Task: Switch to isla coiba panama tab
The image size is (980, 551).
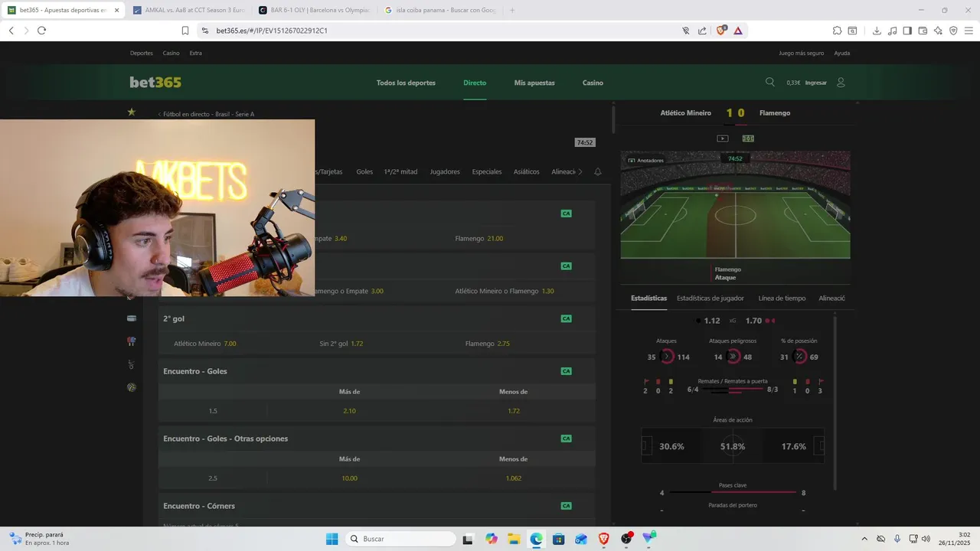Action: point(441,10)
